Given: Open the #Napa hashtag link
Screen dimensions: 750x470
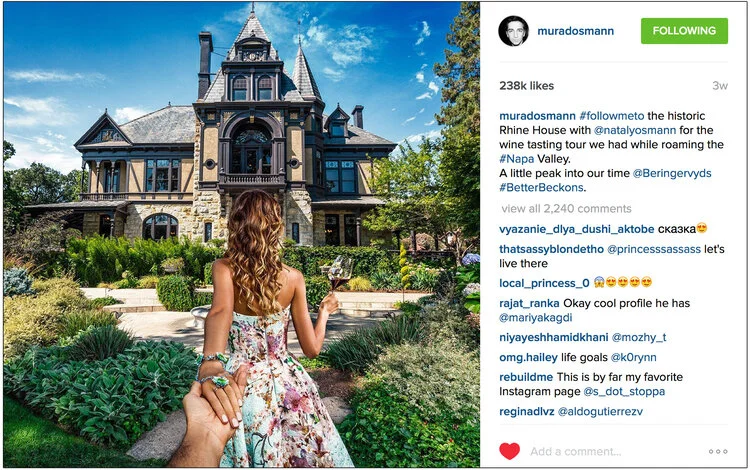Looking at the screenshot, I should point(517,159).
